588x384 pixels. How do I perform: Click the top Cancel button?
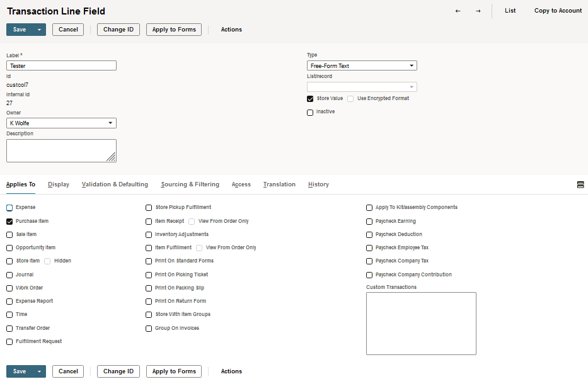pos(68,30)
